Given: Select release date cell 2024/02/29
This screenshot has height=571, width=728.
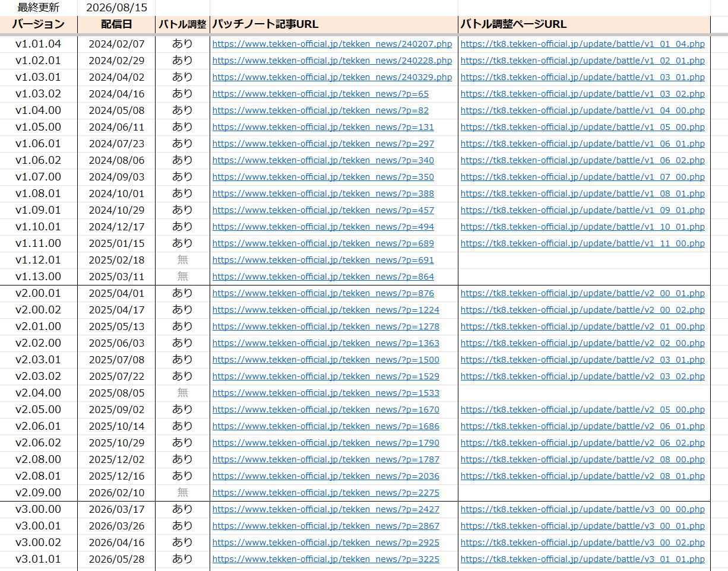Looking at the screenshot, I should [116, 61].
